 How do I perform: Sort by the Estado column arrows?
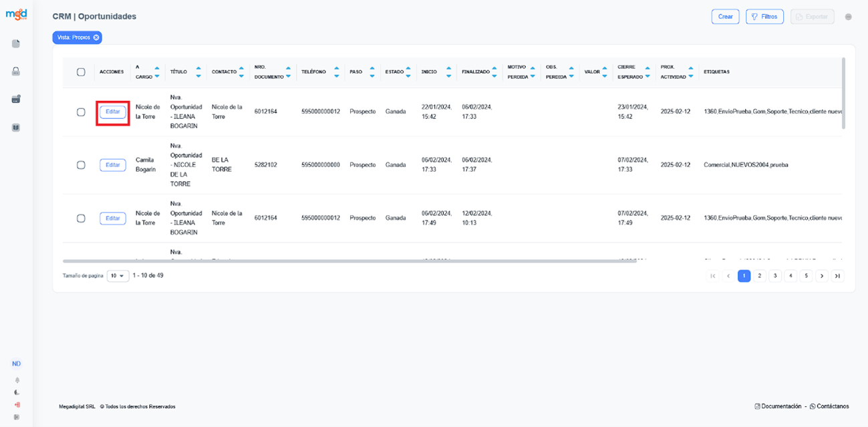coord(408,72)
